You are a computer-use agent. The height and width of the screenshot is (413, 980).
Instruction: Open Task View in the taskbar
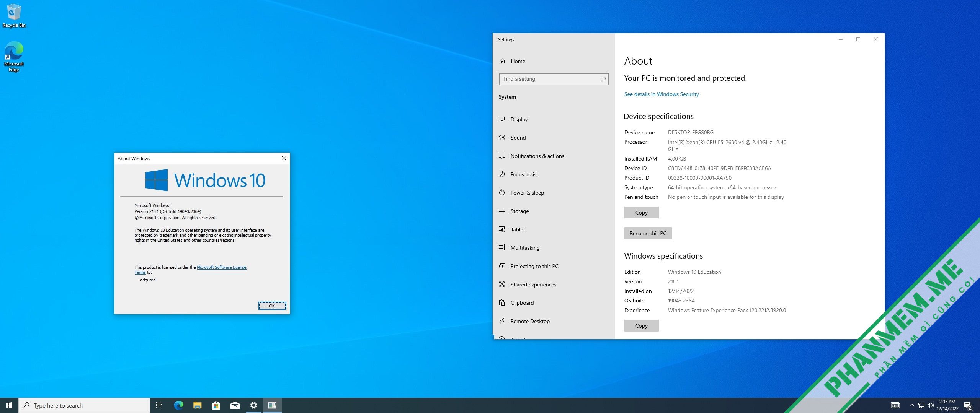(x=159, y=405)
